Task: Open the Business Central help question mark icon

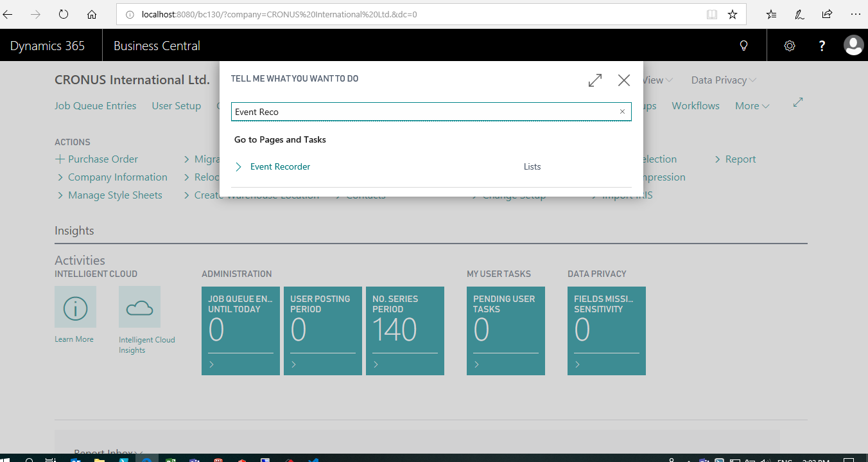Action: [x=822, y=45]
